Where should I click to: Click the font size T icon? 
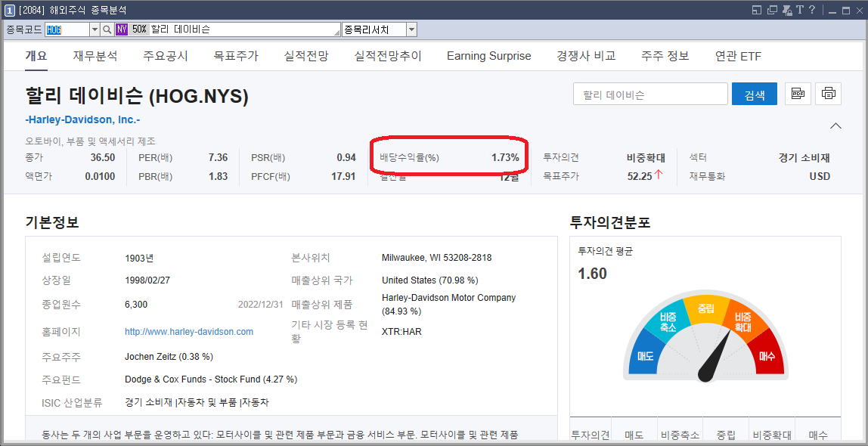(799, 10)
